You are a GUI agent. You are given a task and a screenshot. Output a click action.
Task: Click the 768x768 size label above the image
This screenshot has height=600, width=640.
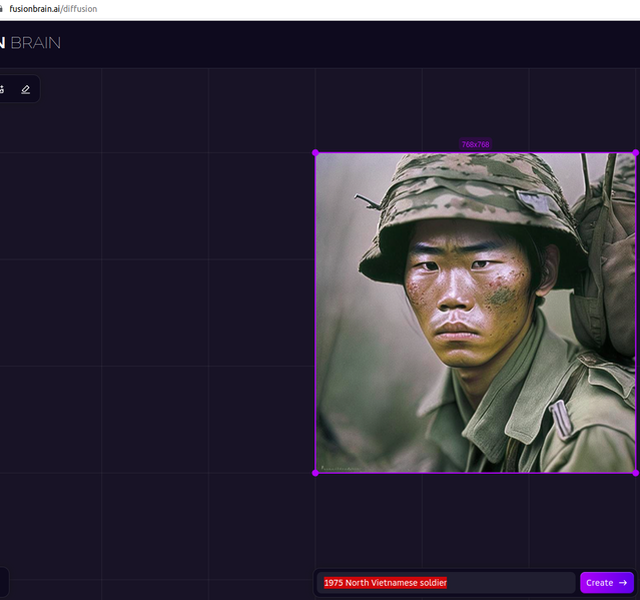pyautogui.click(x=475, y=144)
